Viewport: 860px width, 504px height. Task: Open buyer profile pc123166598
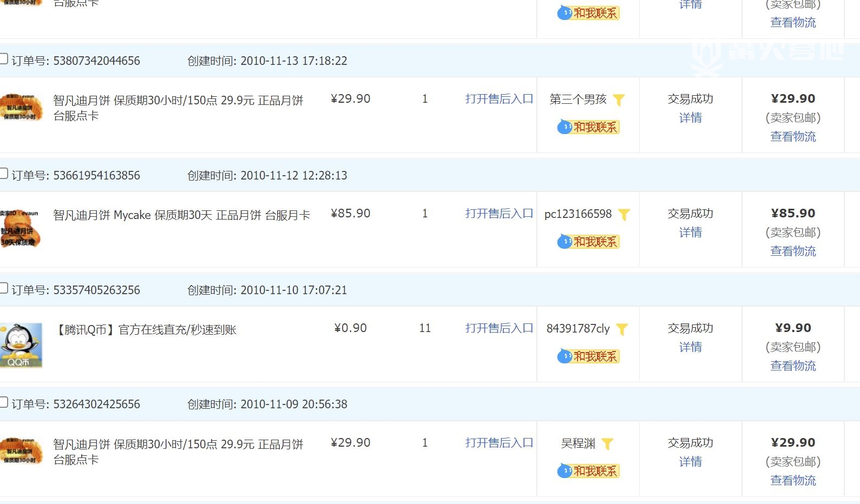pyautogui.click(x=578, y=214)
